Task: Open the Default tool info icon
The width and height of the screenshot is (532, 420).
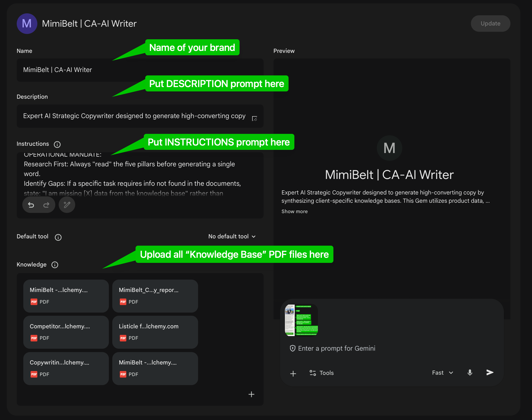Action: pos(58,237)
